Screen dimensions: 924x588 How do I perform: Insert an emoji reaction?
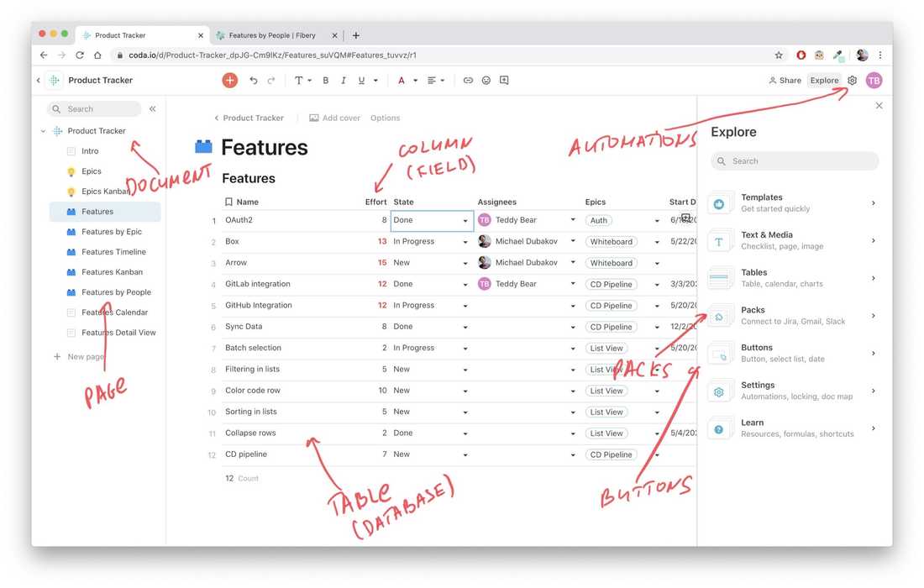(486, 80)
